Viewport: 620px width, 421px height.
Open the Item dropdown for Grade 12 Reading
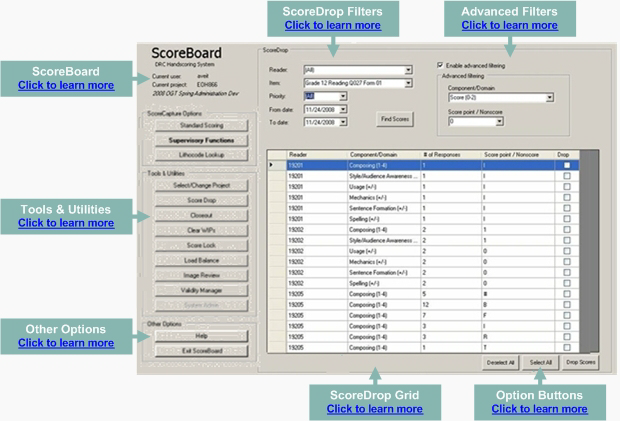point(408,83)
